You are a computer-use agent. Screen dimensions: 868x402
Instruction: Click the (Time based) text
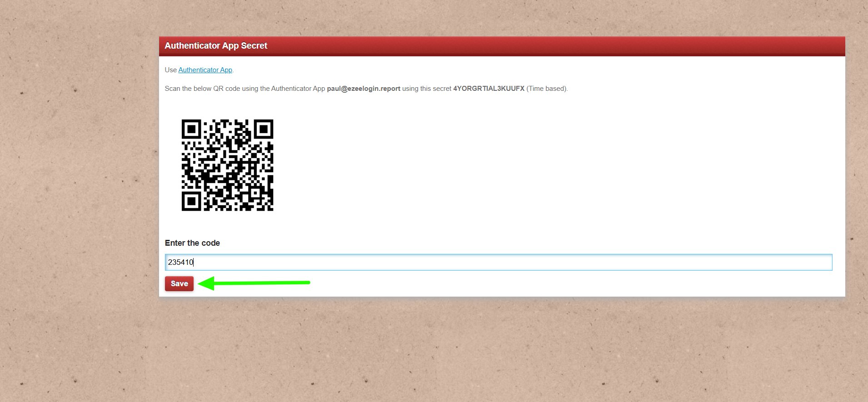pos(547,89)
